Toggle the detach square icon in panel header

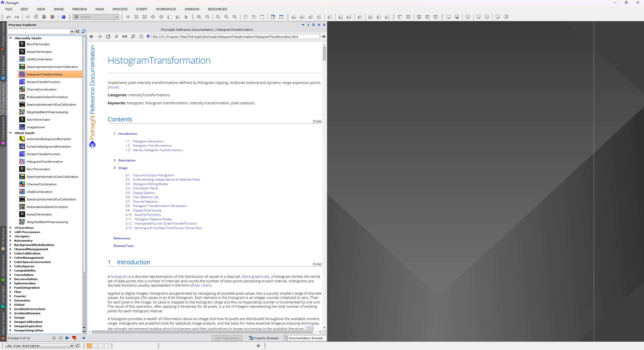tap(313, 25)
